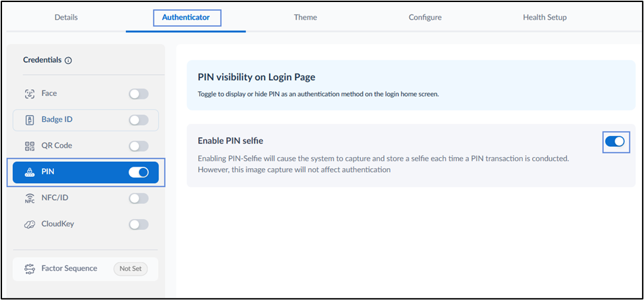The width and height of the screenshot is (644, 300).
Task: Select the CloudKey label
Action: (x=58, y=224)
